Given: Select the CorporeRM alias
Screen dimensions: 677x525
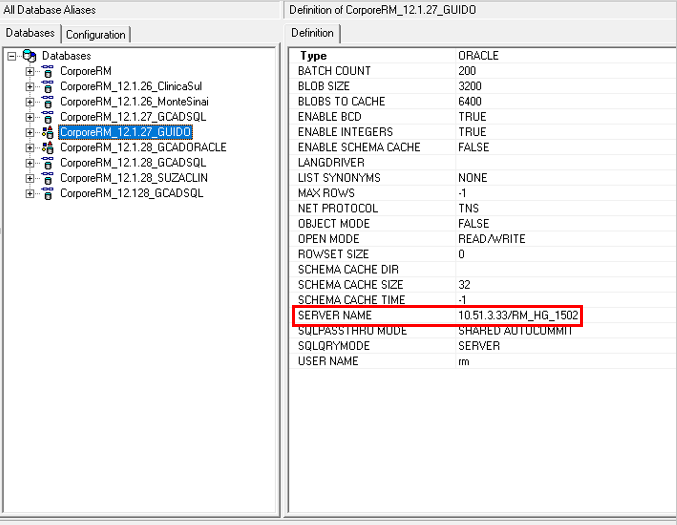Looking at the screenshot, I should [x=85, y=71].
